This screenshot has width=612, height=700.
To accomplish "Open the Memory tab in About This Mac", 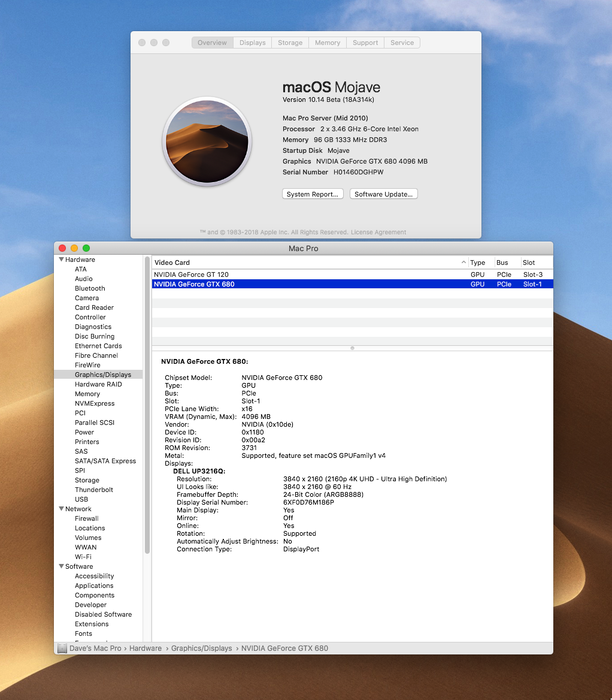I will pos(328,43).
